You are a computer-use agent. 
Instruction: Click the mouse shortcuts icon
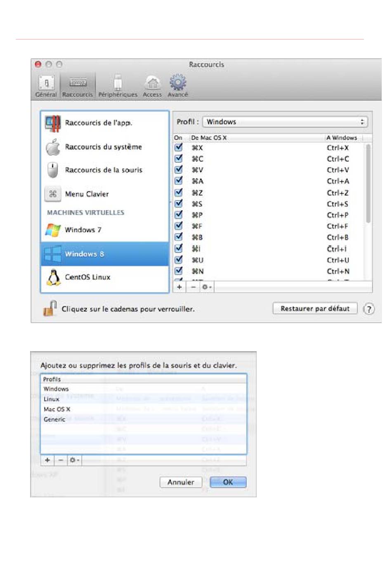52,170
